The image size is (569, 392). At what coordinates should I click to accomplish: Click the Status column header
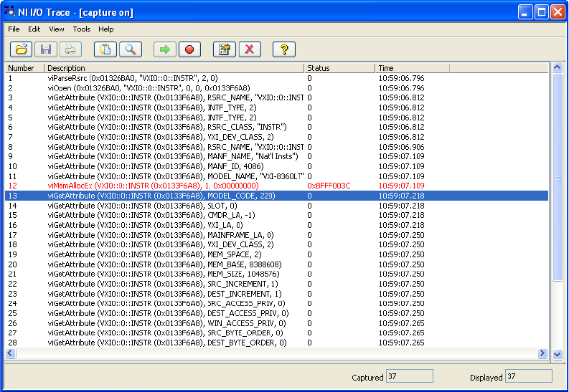click(339, 68)
